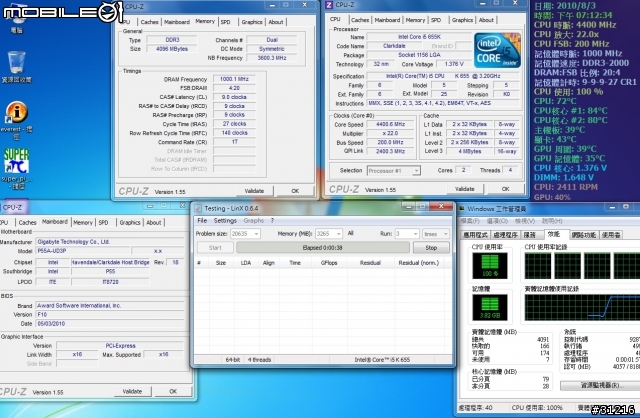Click the Computer desktop icon
The image size is (640, 418).
(x=16, y=14)
